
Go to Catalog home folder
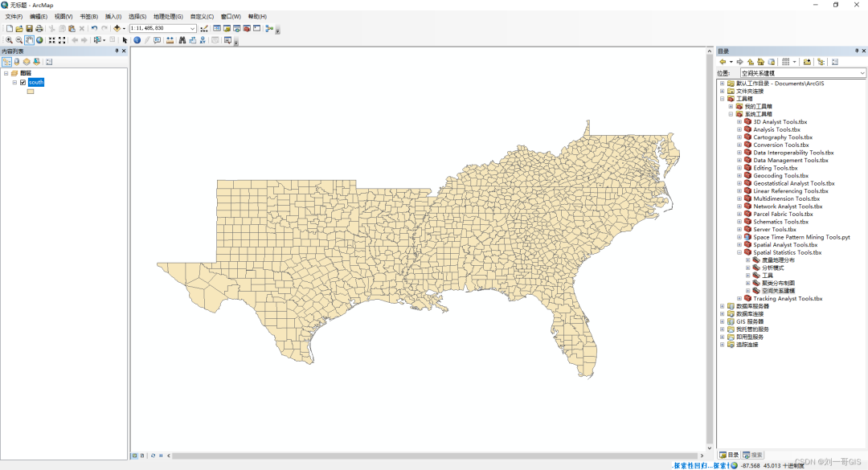[x=760, y=62]
